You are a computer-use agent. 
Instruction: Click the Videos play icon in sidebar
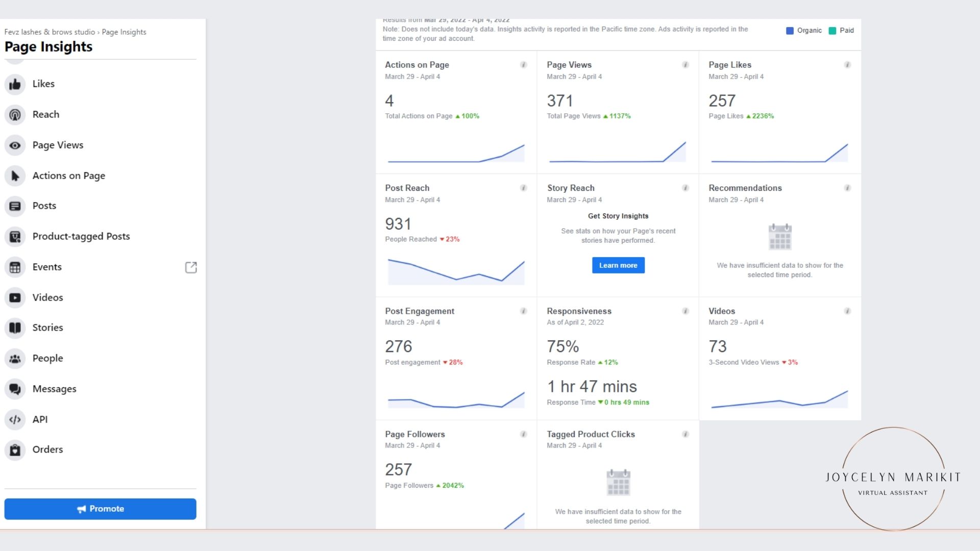coord(15,297)
